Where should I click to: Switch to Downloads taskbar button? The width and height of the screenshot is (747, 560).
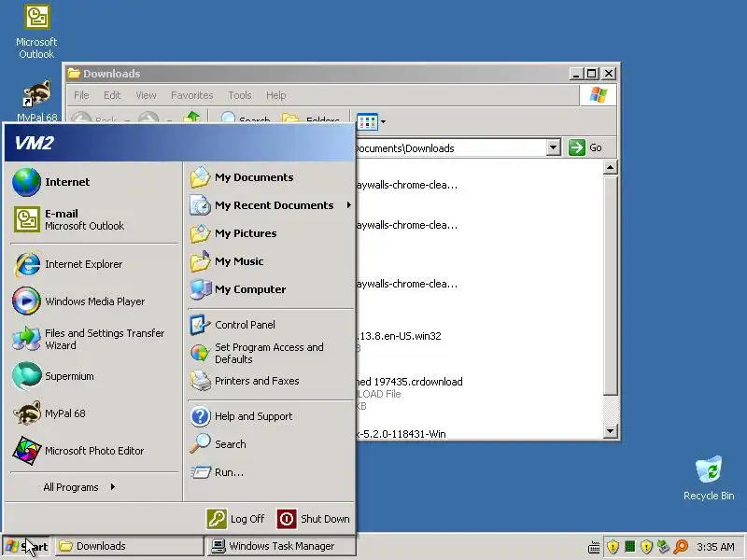tap(130, 546)
